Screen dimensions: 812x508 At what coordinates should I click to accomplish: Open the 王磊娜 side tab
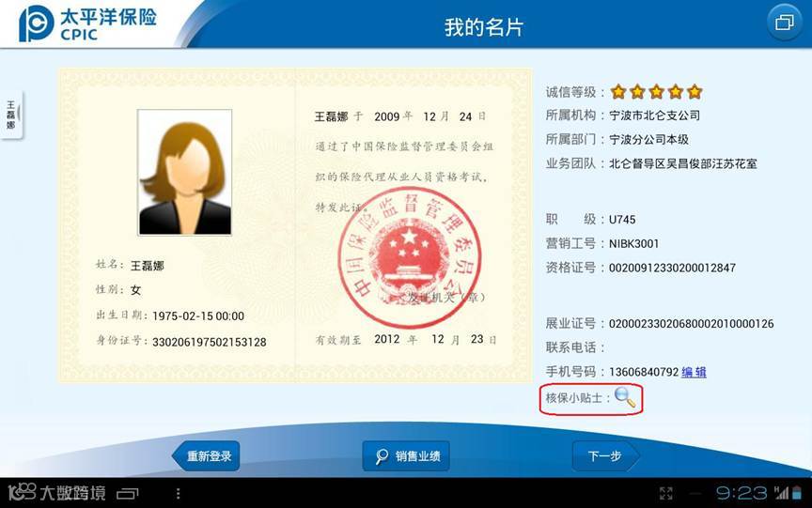[x=11, y=115]
